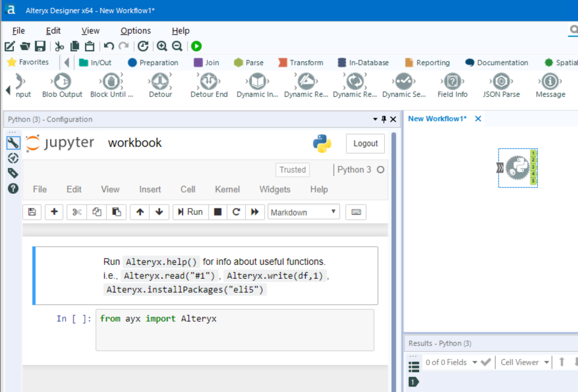The height and width of the screenshot is (392, 578).
Task: Open the Cell Viewer dropdown in Results
Action: (x=523, y=362)
